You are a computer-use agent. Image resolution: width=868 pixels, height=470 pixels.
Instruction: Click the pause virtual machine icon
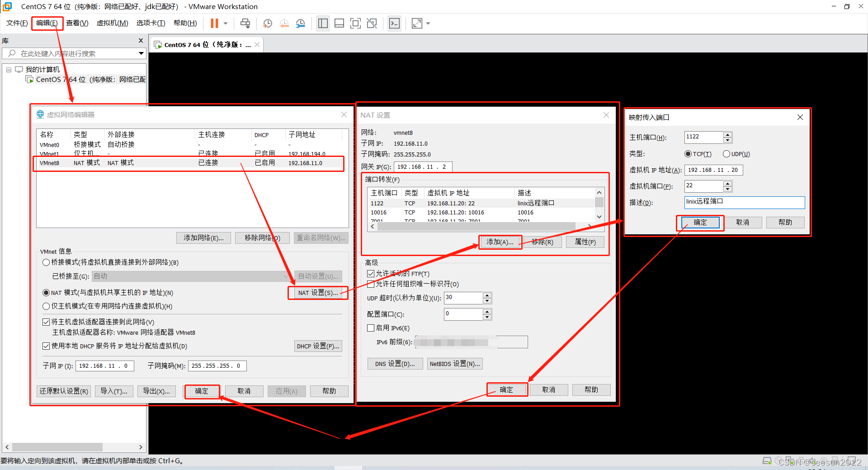pyautogui.click(x=215, y=24)
